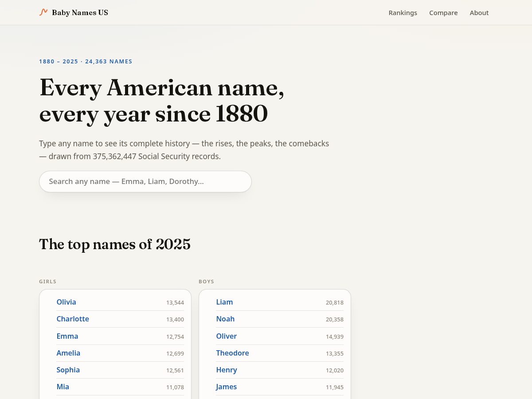View Amelia's name page

coord(68,353)
